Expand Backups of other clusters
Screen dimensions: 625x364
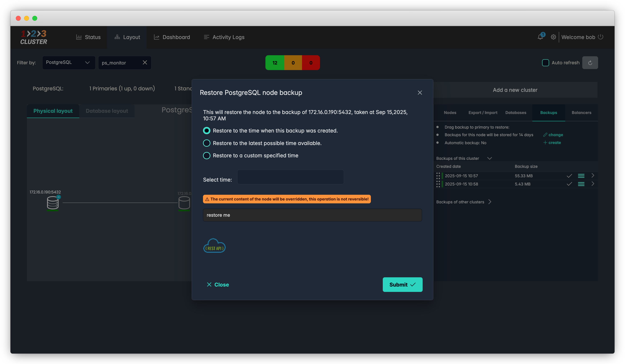tap(490, 202)
